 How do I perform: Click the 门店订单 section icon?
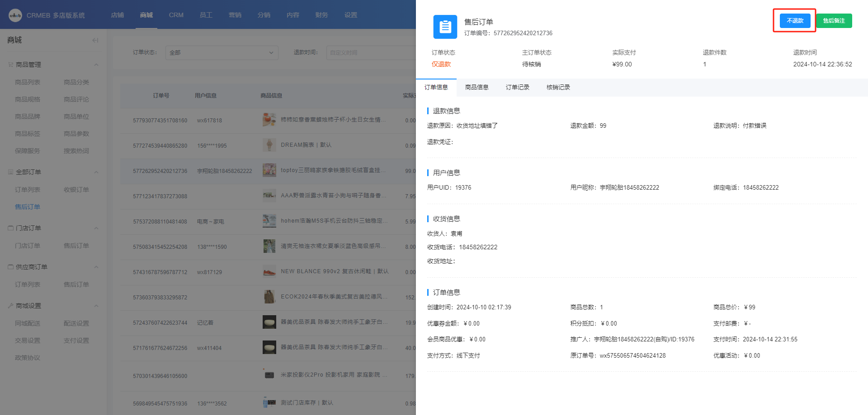tap(10, 228)
